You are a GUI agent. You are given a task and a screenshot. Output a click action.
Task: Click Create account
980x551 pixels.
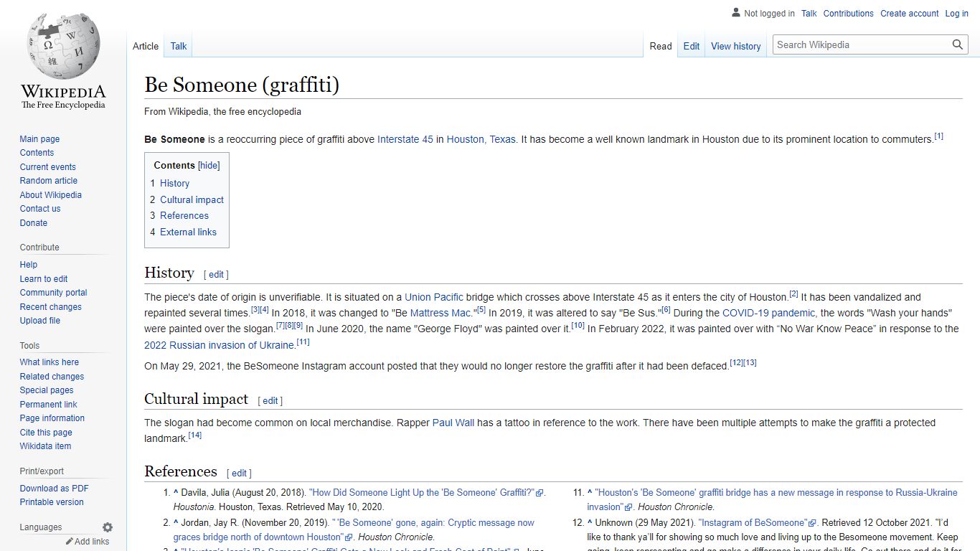pyautogui.click(x=910, y=13)
